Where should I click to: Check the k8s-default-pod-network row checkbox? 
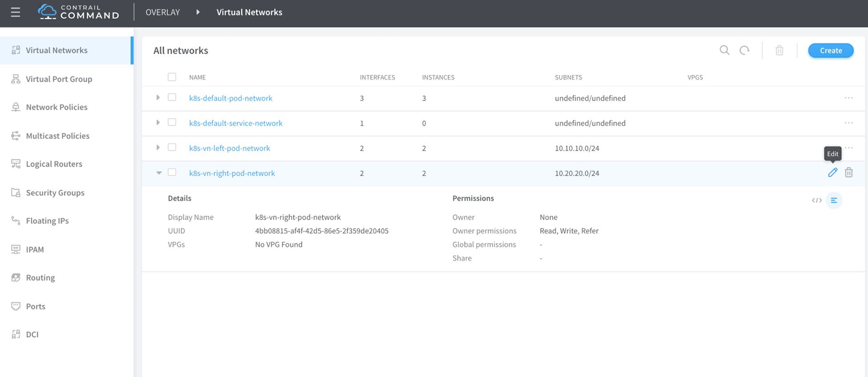point(172,97)
